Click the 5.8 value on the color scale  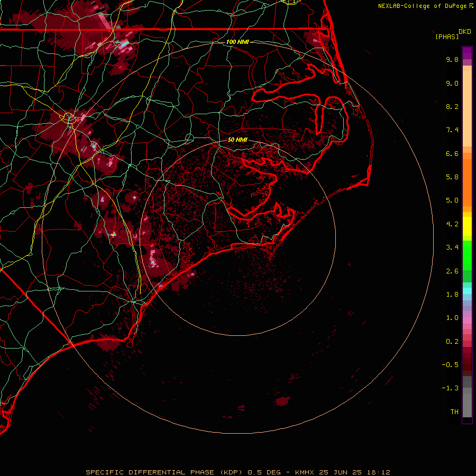(x=452, y=177)
